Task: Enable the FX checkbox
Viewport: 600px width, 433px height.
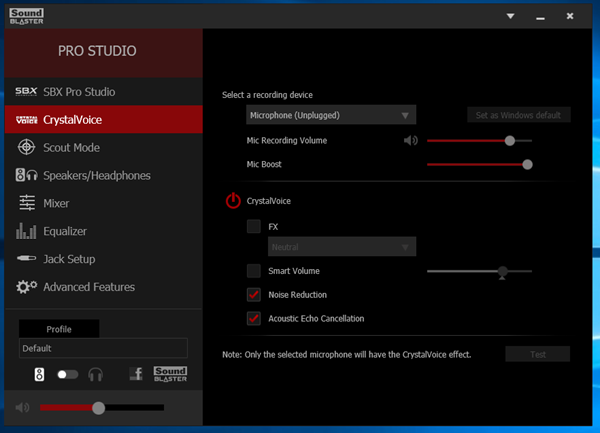Action: (254, 226)
